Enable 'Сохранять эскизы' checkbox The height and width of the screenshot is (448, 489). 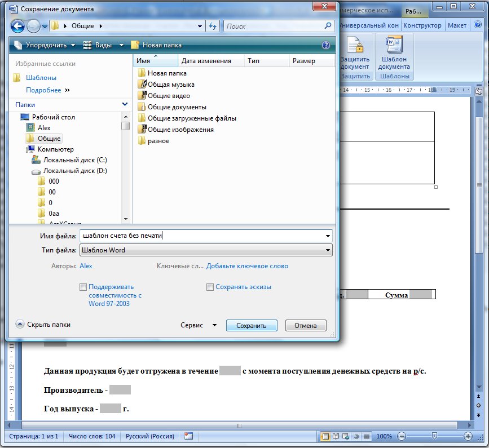pyautogui.click(x=210, y=287)
